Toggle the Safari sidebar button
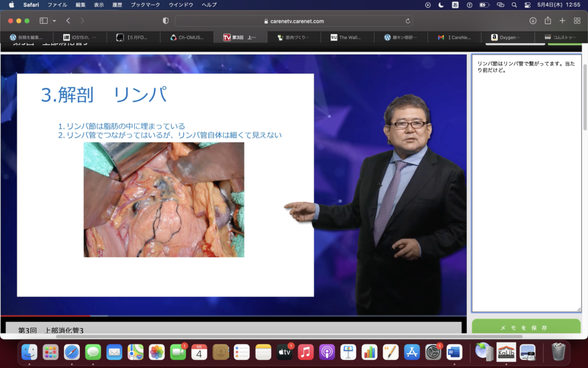The height and width of the screenshot is (368, 588). tap(44, 21)
